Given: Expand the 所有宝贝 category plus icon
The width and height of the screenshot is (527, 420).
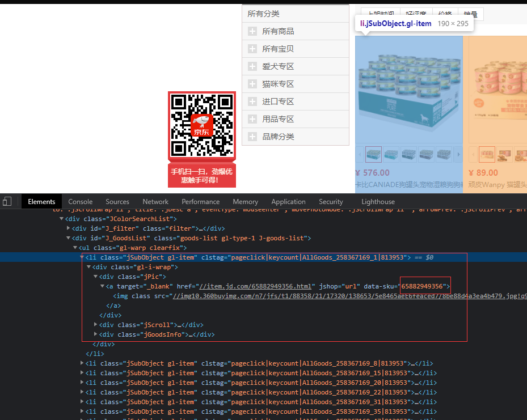Looking at the screenshot, I should [x=252, y=49].
